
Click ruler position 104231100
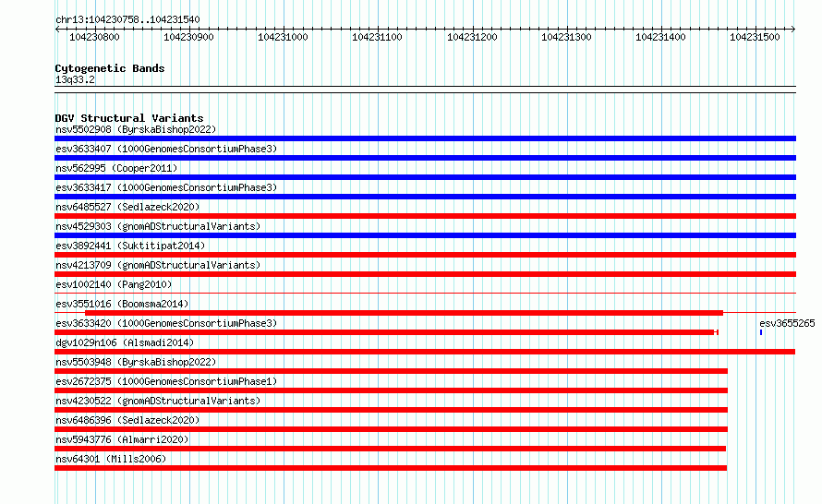tap(378, 37)
